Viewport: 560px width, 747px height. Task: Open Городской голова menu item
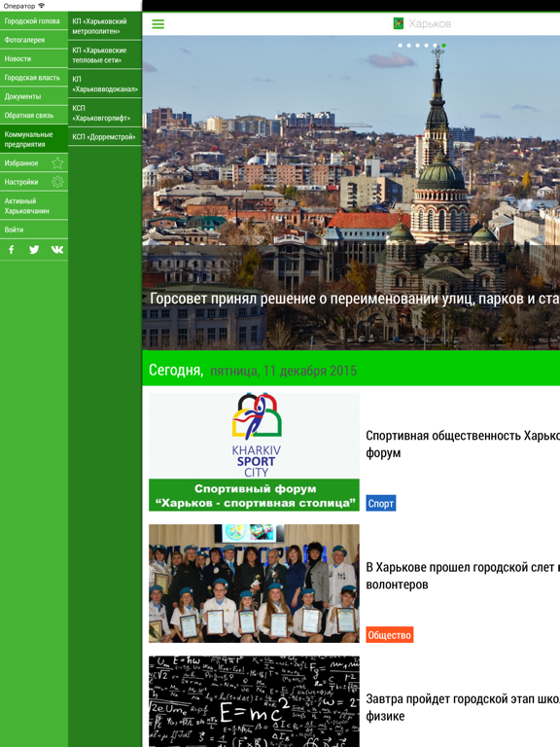coord(34,21)
